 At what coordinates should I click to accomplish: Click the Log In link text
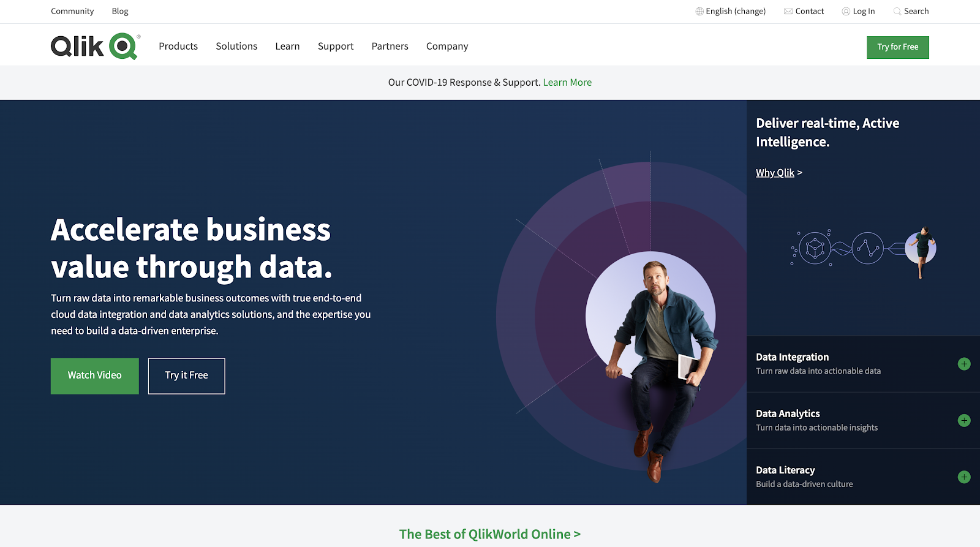pos(864,11)
